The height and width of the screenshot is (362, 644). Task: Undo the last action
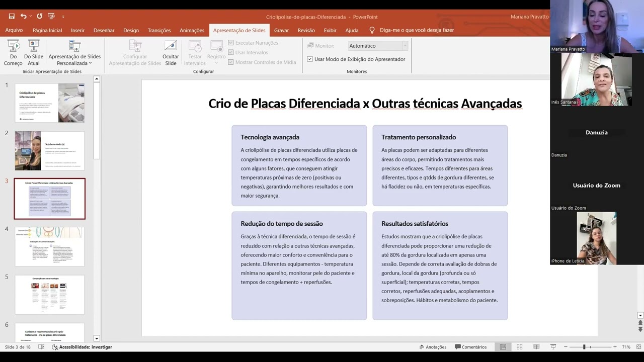23,16
